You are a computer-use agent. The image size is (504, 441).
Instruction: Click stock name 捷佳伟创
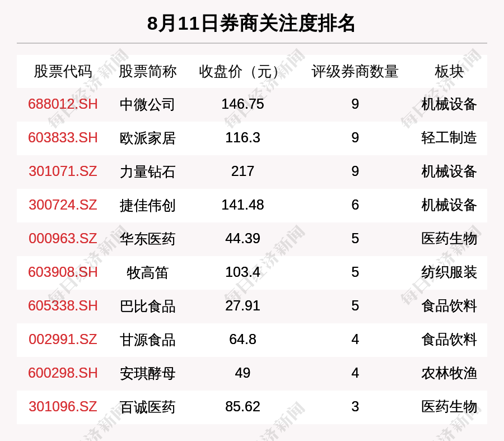(x=147, y=205)
